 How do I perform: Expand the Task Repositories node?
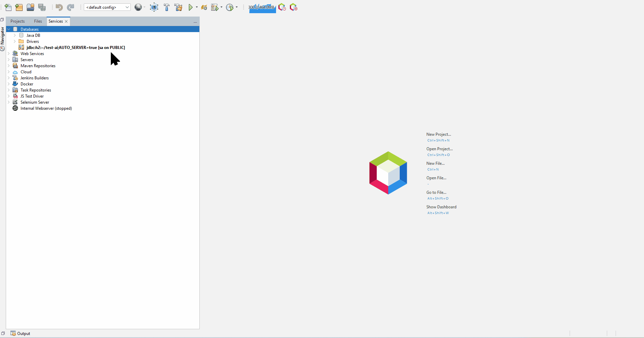(x=9, y=90)
